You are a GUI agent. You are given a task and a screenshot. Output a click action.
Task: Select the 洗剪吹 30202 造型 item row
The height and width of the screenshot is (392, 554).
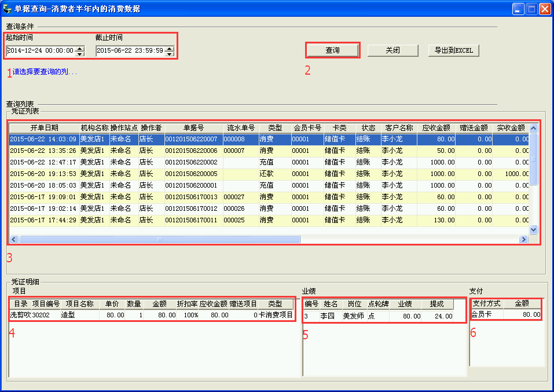151,315
